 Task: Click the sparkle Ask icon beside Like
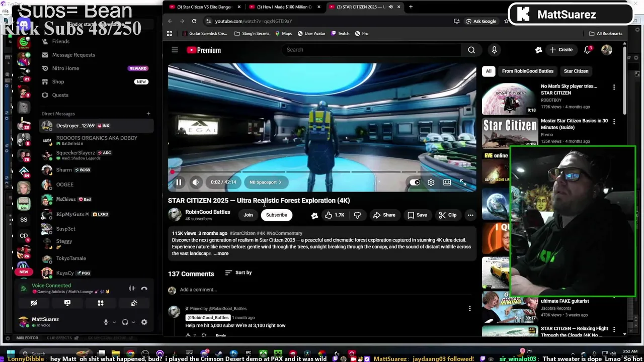[314, 215]
